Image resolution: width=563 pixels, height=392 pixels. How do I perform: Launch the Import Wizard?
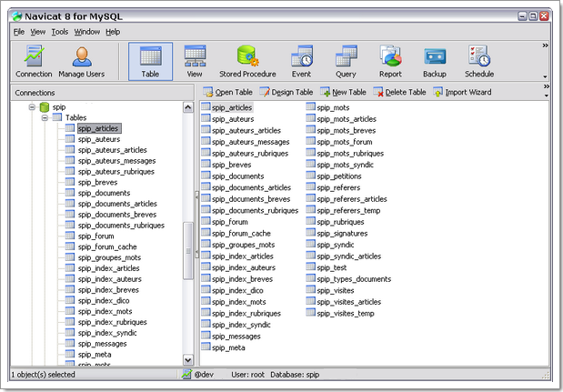point(462,92)
